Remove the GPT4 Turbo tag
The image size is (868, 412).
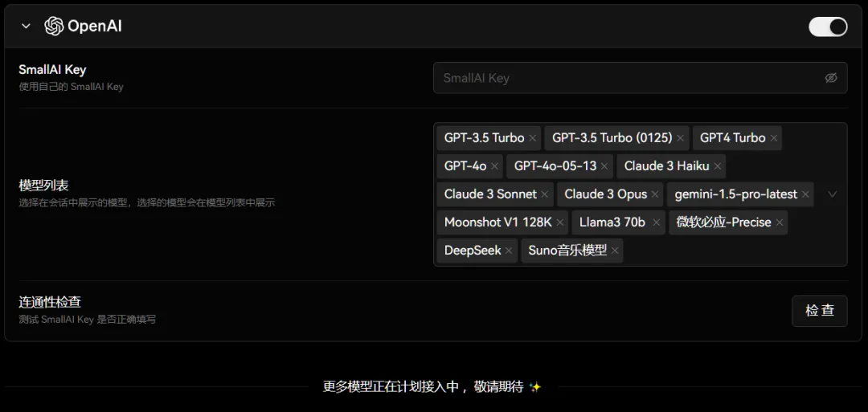coord(774,138)
